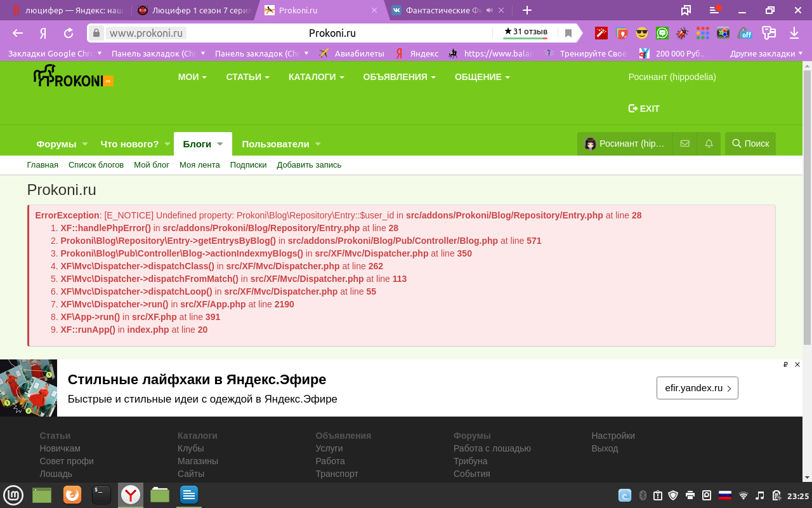Click the star next to 31 отзыв

509,30
